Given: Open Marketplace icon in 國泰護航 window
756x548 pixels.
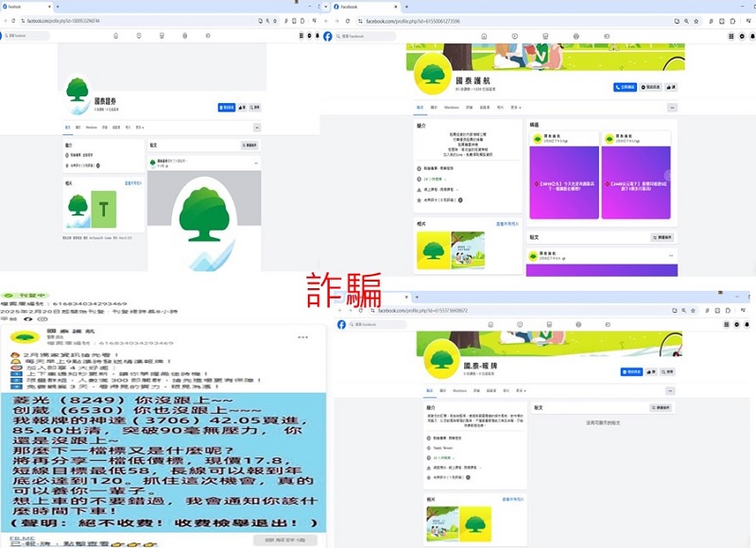Looking at the screenshot, I should pos(545,36).
